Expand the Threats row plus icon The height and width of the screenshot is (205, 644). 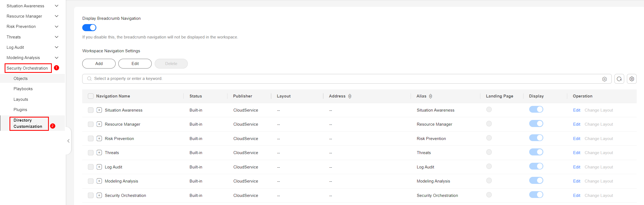pyautogui.click(x=99, y=153)
